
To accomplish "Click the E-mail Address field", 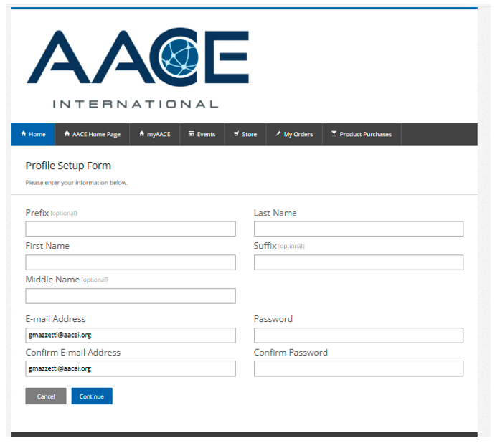I will pos(131,335).
